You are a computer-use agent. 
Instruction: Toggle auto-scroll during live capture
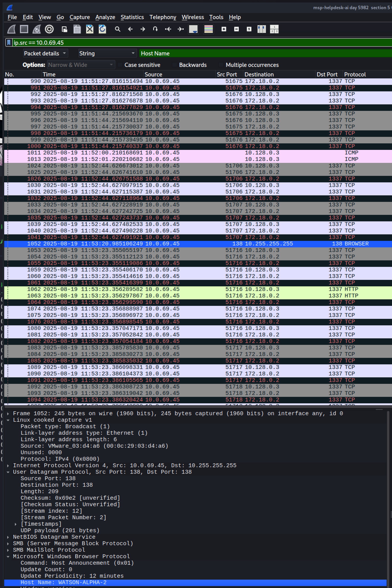[193, 29]
